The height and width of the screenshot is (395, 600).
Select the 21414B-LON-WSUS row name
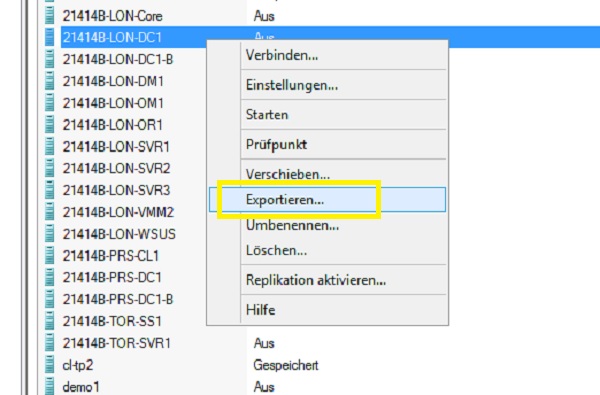(x=119, y=234)
